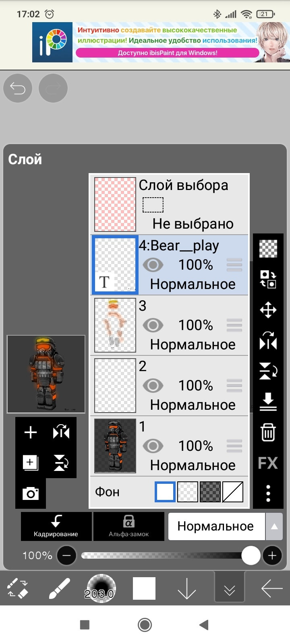Image resolution: width=290 pixels, height=644 pixels.
Task: Increase opacity with the plus button
Action: pyautogui.click(x=272, y=555)
